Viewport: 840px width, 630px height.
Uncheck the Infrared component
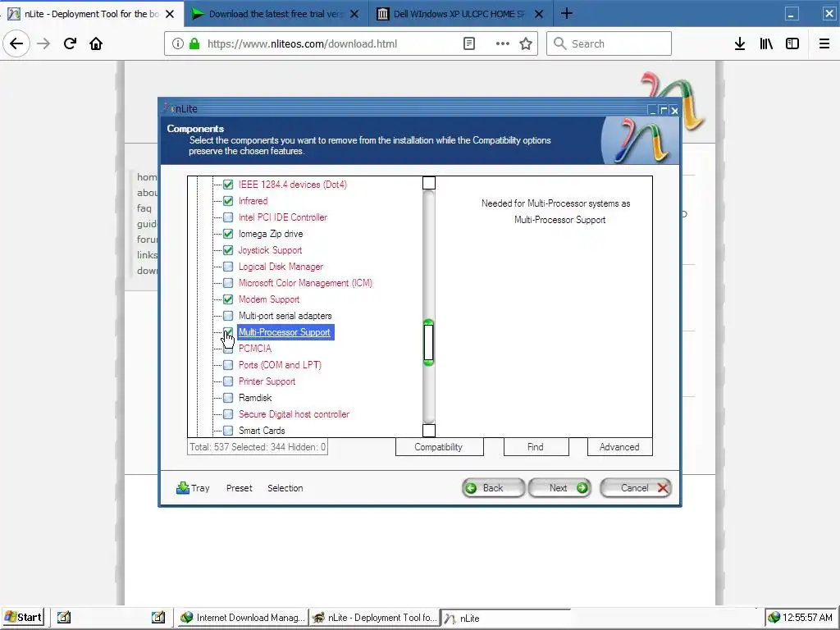point(228,201)
